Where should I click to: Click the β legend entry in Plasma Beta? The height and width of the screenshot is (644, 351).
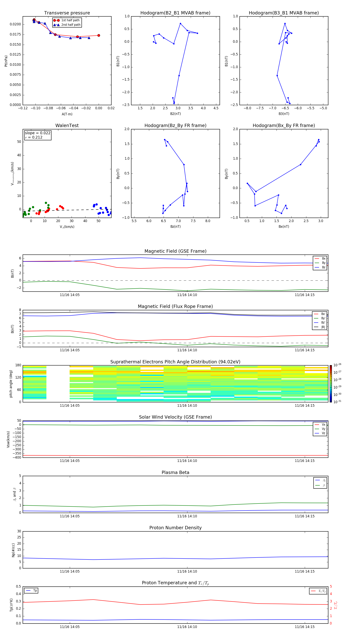(320, 486)
